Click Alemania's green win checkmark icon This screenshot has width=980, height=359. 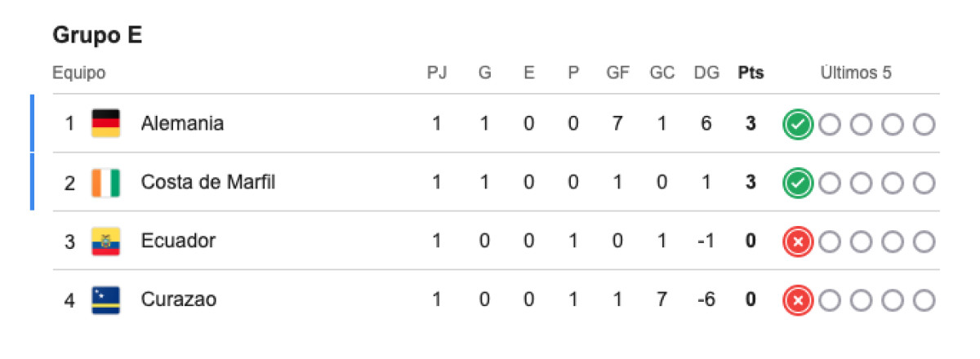coord(798,124)
